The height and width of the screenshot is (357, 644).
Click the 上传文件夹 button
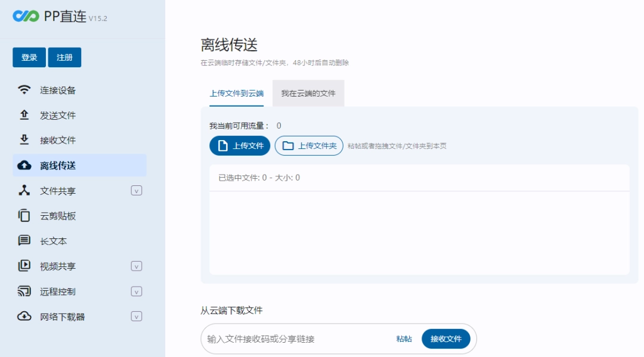pos(308,145)
